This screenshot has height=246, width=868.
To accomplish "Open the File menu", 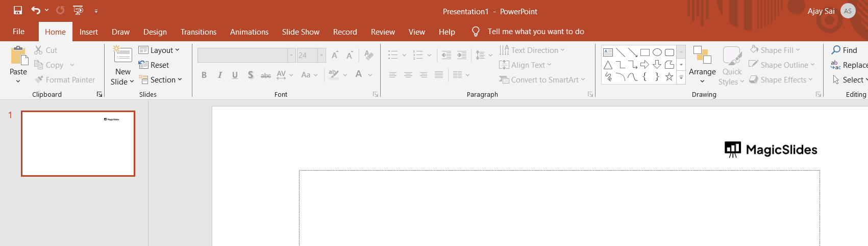I will click(18, 32).
